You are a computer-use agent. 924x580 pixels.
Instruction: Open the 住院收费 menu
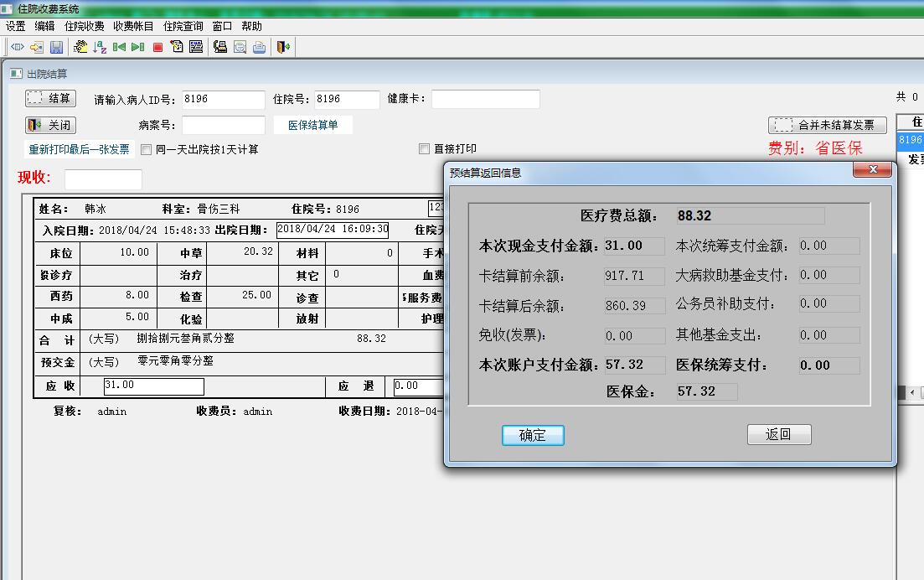[85, 26]
